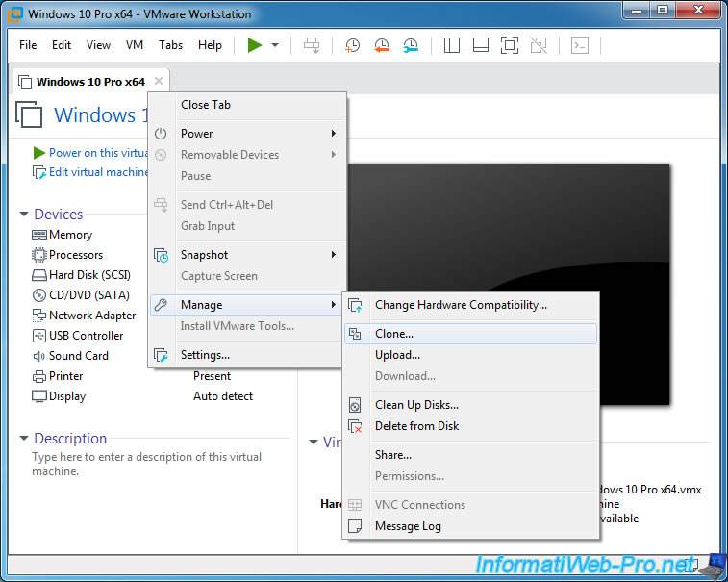
Task: Click Share... in the Manage submenu
Action: click(x=471, y=455)
